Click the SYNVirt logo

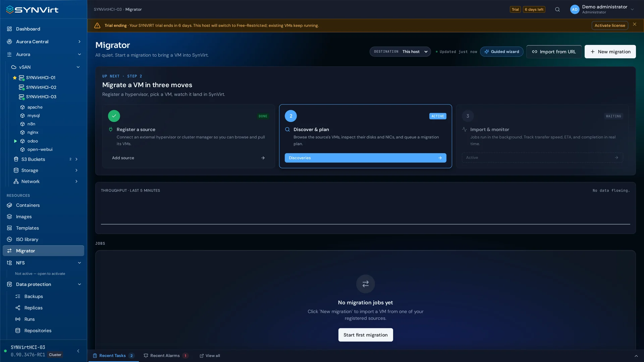32,10
